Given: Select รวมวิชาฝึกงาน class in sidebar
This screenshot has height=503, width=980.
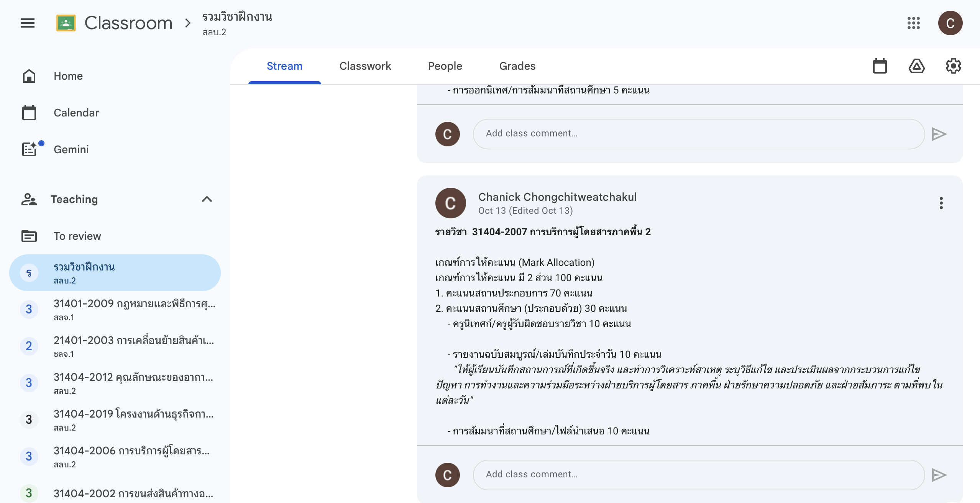Looking at the screenshot, I should (115, 273).
